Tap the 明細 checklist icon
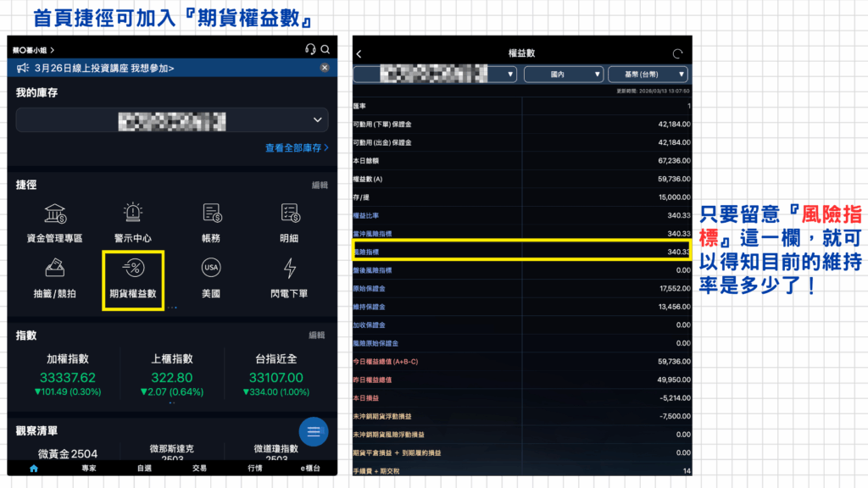 click(290, 213)
